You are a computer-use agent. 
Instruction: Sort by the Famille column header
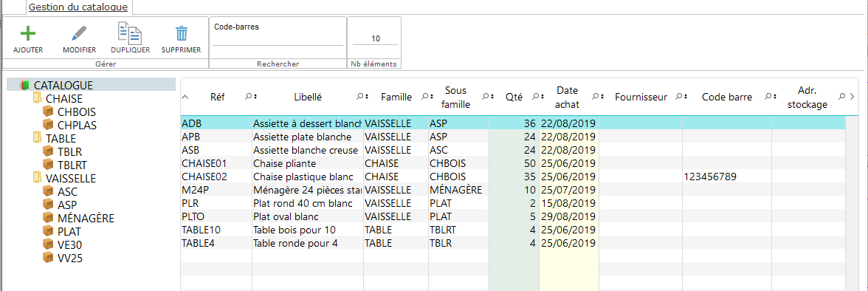[x=396, y=97]
